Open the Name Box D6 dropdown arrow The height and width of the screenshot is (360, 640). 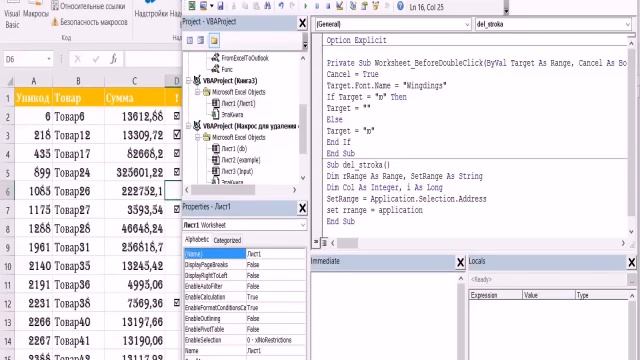(x=49, y=59)
